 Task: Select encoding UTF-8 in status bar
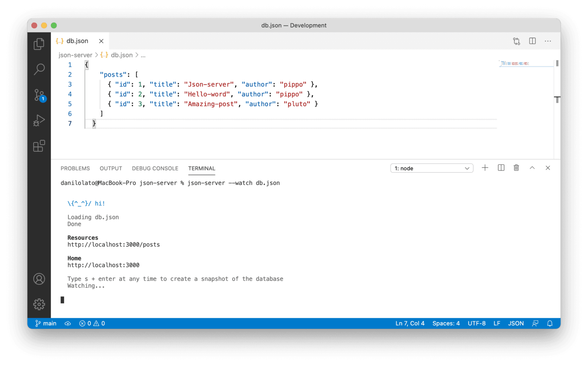[477, 324]
